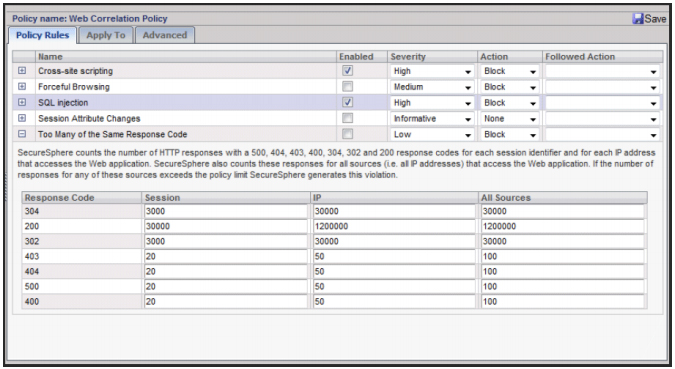Uncheck the SQL injection Enabled checkbox

click(x=347, y=102)
